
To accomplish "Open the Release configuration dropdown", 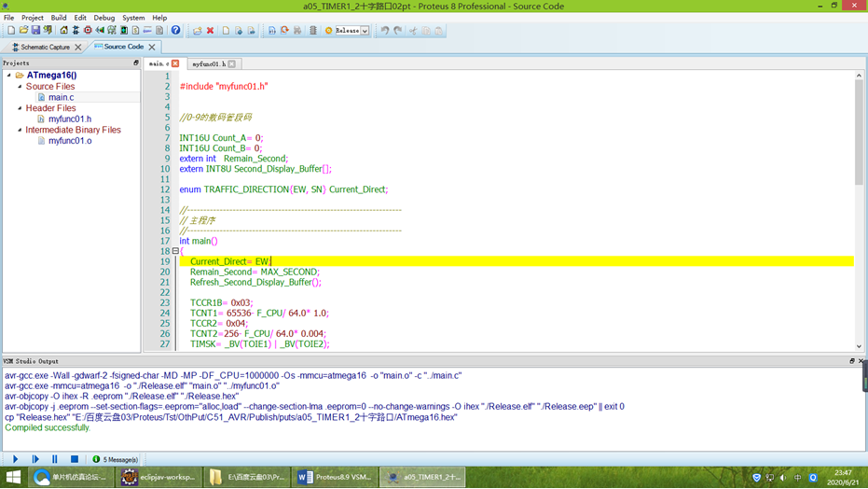I will tap(365, 31).
